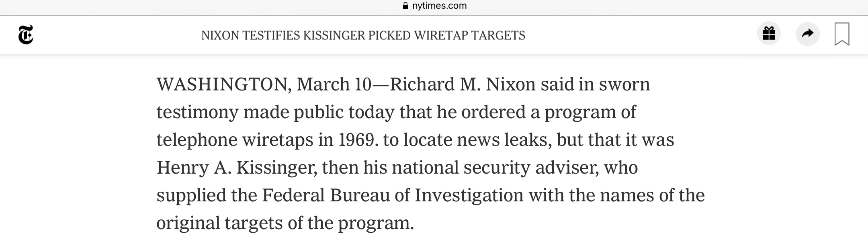Click the nytimes.com address text
The width and height of the screenshot is (868, 250).
click(x=439, y=6)
